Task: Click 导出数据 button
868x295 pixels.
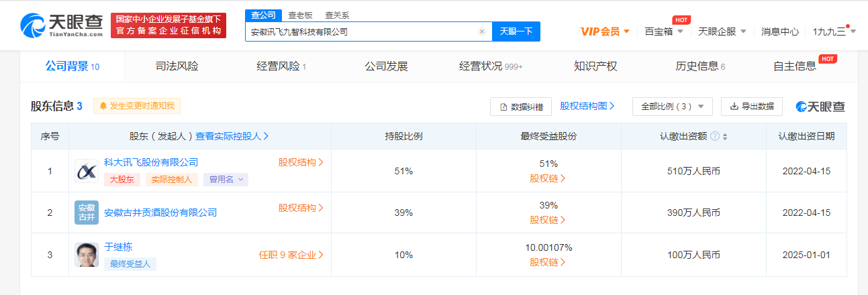Action: pyautogui.click(x=752, y=107)
